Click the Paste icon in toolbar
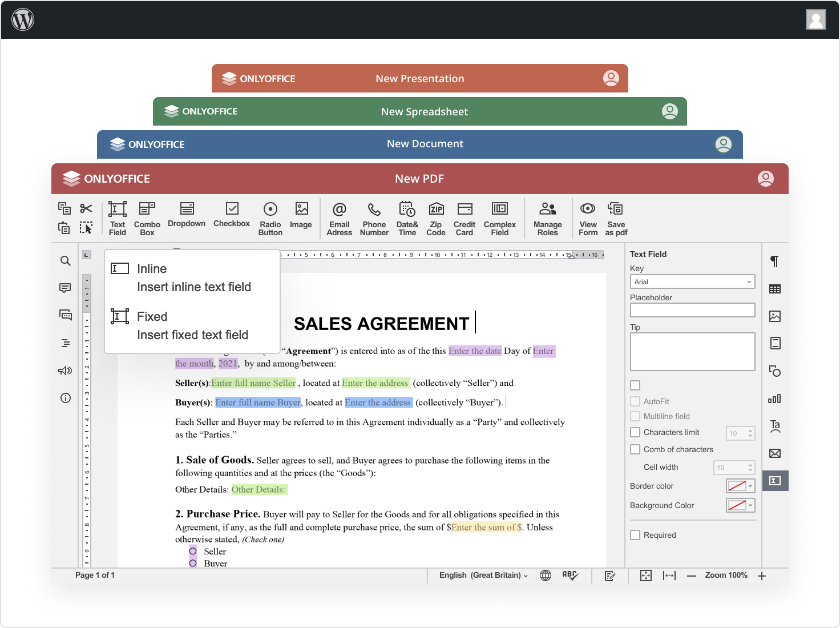Viewport: 840px width, 628px height. 64,228
